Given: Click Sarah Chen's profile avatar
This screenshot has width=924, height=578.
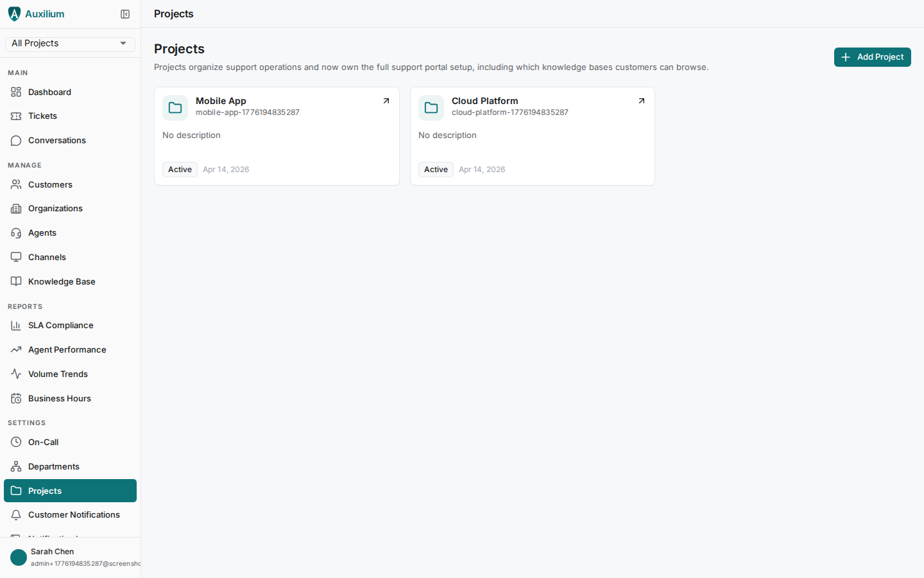Looking at the screenshot, I should pos(18,557).
